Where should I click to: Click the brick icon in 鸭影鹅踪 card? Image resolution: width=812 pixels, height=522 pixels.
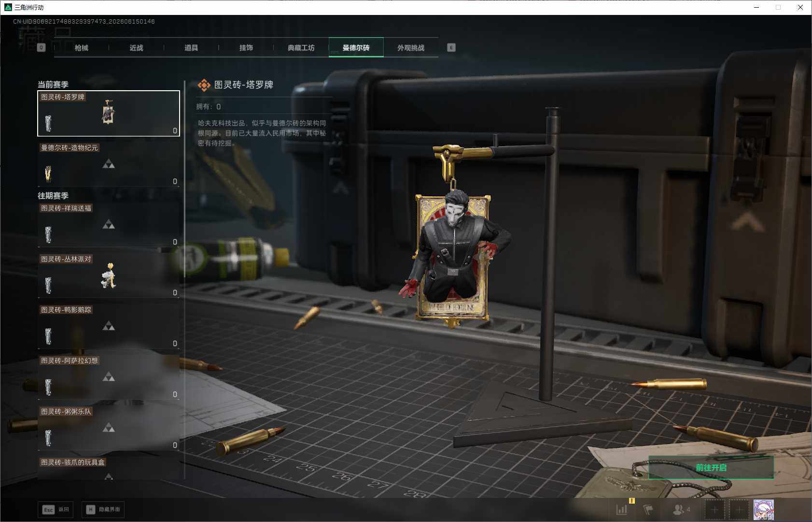point(48,336)
